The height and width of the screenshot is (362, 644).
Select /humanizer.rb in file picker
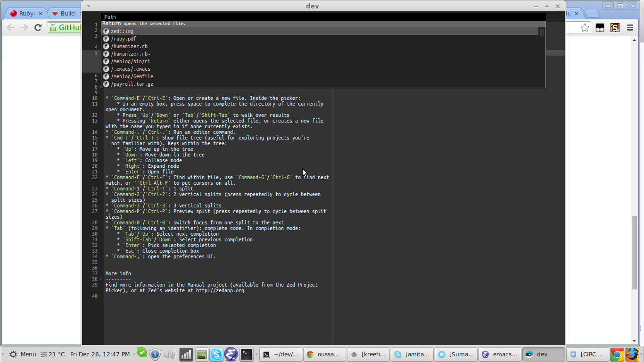point(321,46)
